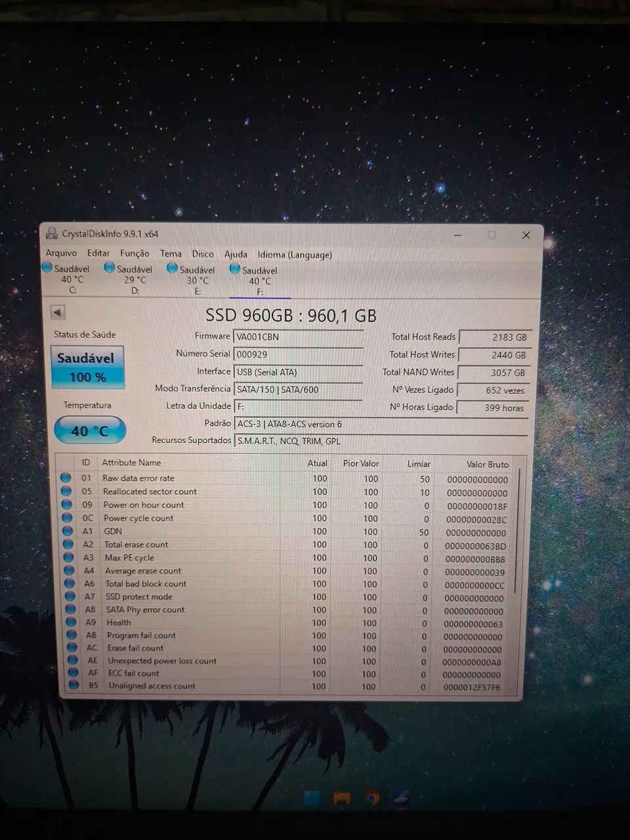Click status icon of Erase fail count
The image size is (630, 840).
(73, 647)
